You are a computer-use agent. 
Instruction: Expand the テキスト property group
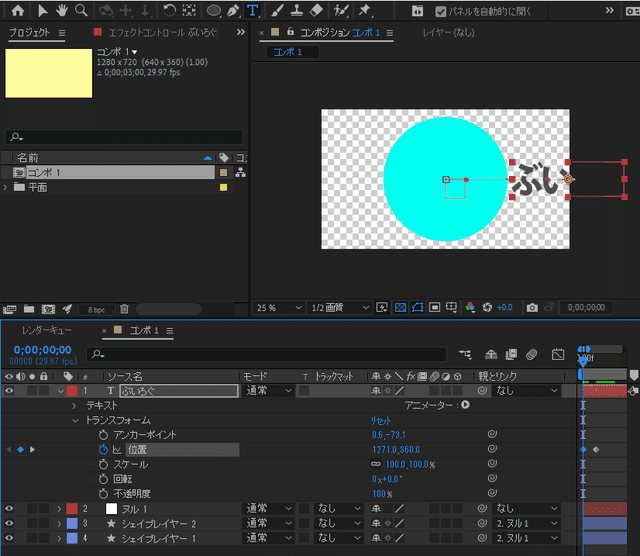(x=74, y=406)
